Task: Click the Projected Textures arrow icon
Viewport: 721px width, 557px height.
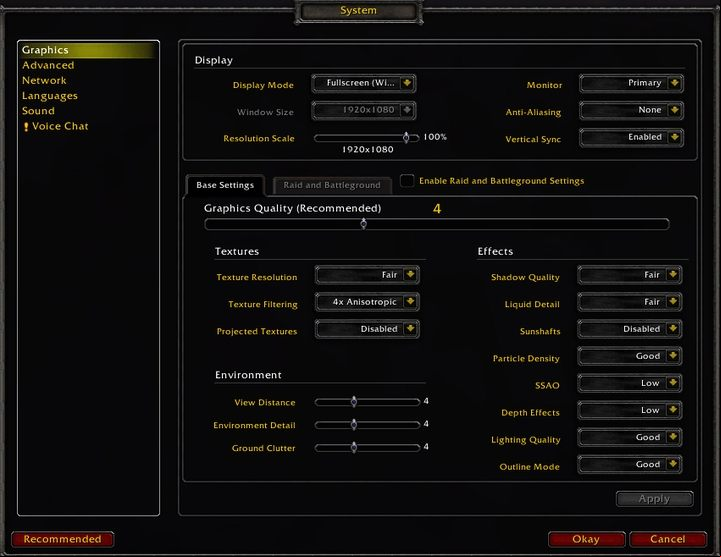Action: [410, 329]
